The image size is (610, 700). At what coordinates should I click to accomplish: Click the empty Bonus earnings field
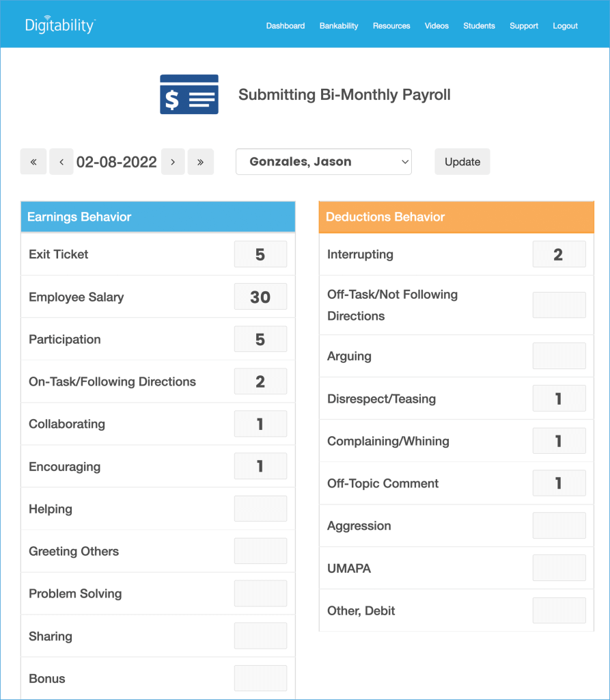point(260,678)
